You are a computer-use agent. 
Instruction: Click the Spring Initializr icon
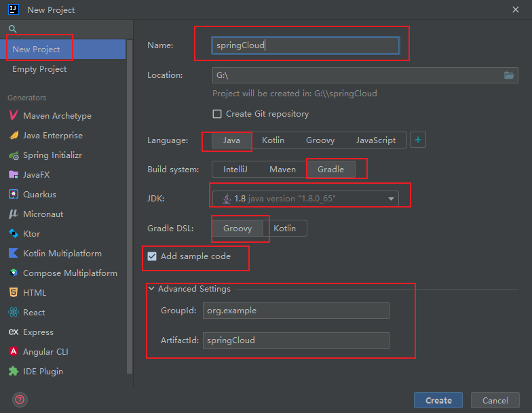[14, 155]
